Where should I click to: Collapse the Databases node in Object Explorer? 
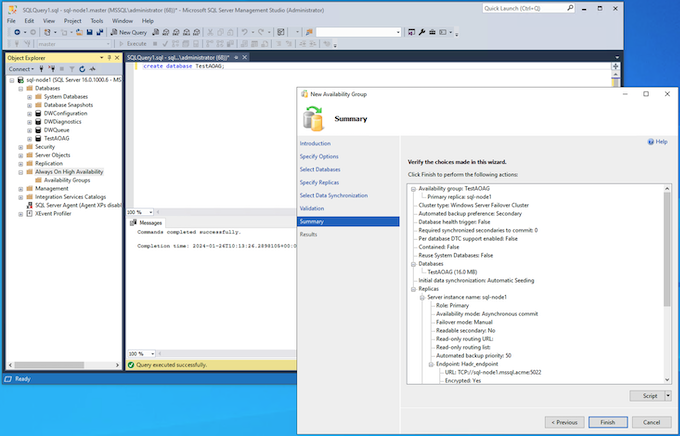click(20, 89)
